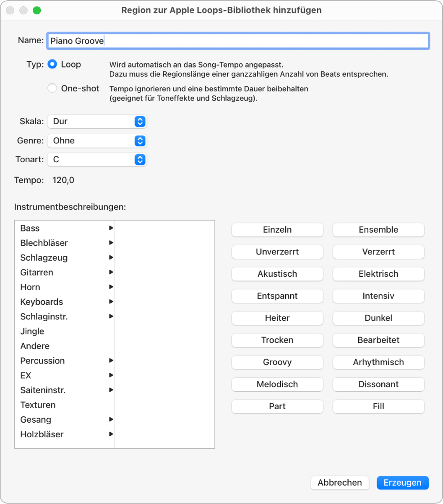Screen dimensions: 443x504
Task: Select Schlagzeug in the instrument list
Action: click(x=44, y=257)
